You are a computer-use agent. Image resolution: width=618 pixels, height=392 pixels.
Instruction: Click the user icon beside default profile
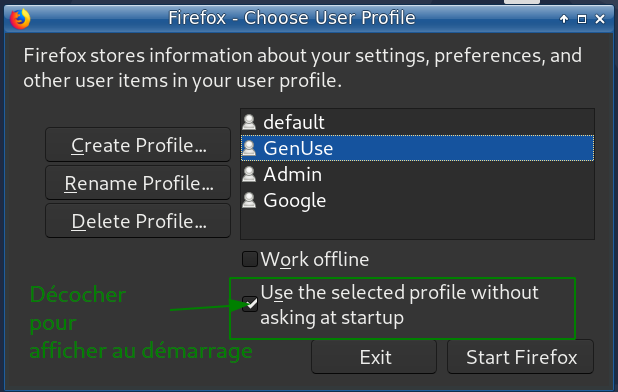pyautogui.click(x=249, y=122)
